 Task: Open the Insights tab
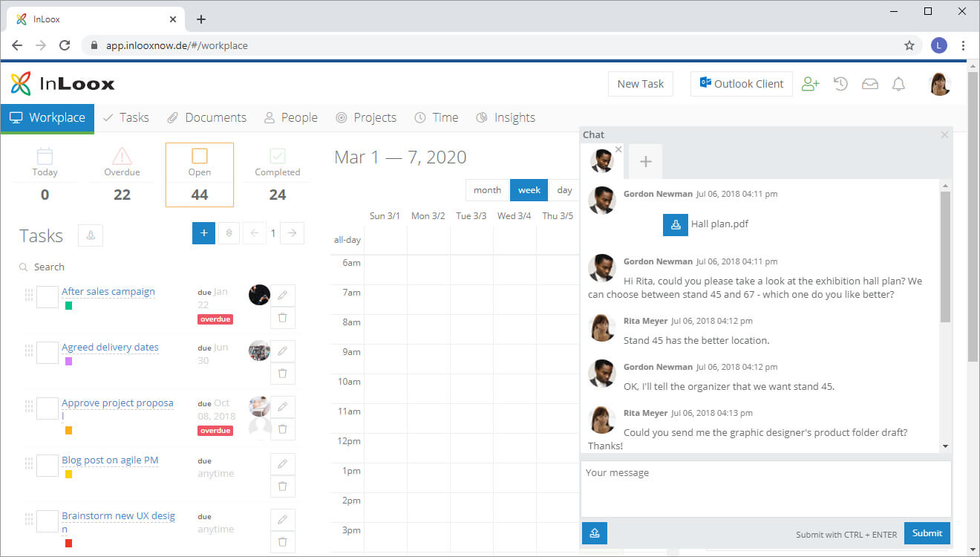[x=506, y=117]
